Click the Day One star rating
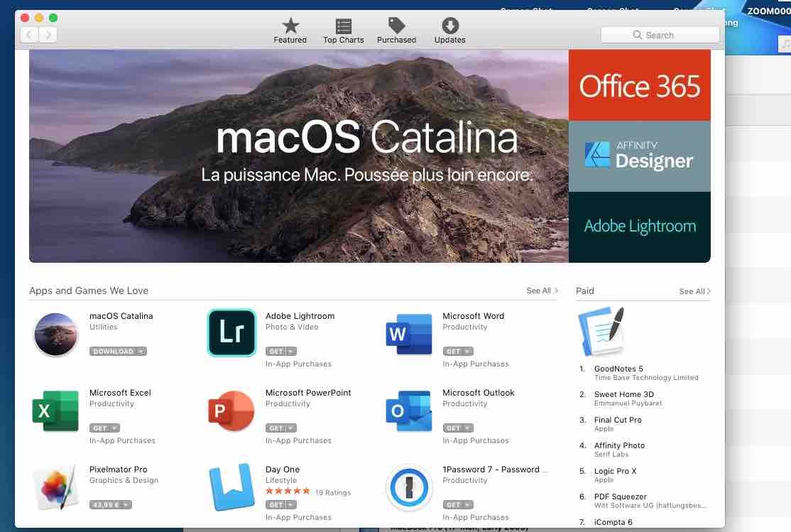This screenshot has width=791, height=532. click(288, 491)
